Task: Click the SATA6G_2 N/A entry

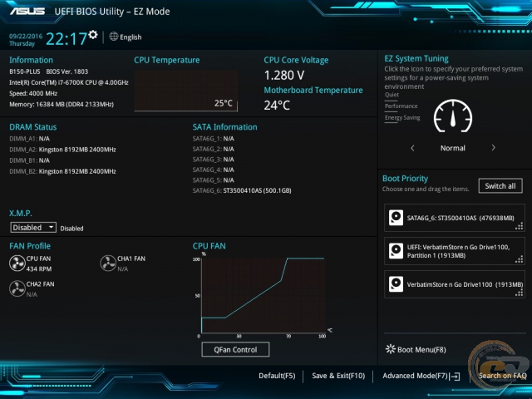Action: pyautogui.click(x=214, y=149)
